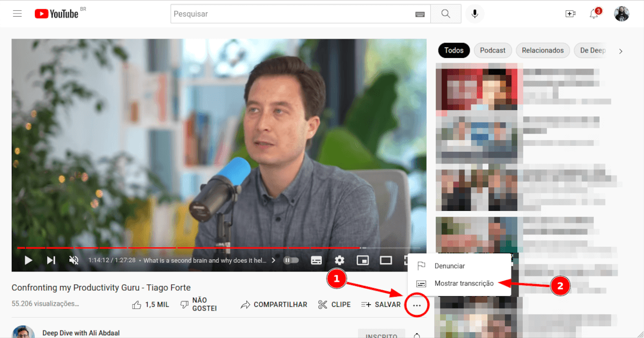Select Denunciar in the menu
The width and height of the screenshot is (644, 338).
click(459, 266)
